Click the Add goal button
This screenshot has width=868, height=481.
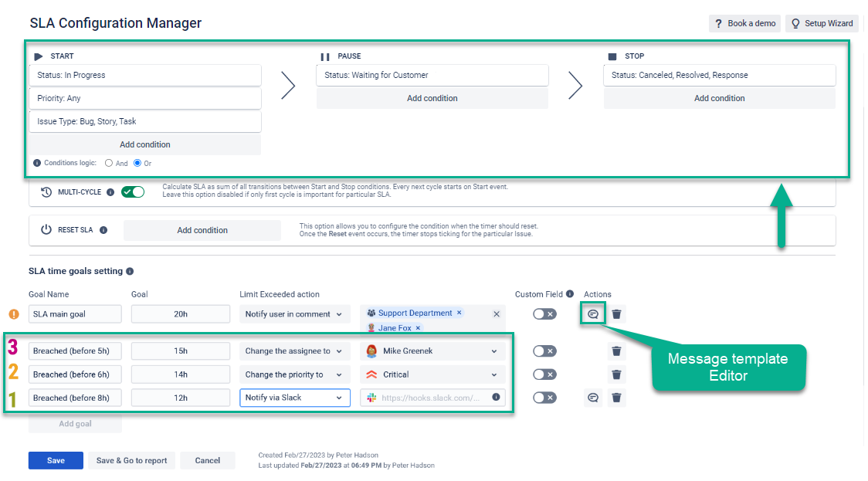[75, 423]
